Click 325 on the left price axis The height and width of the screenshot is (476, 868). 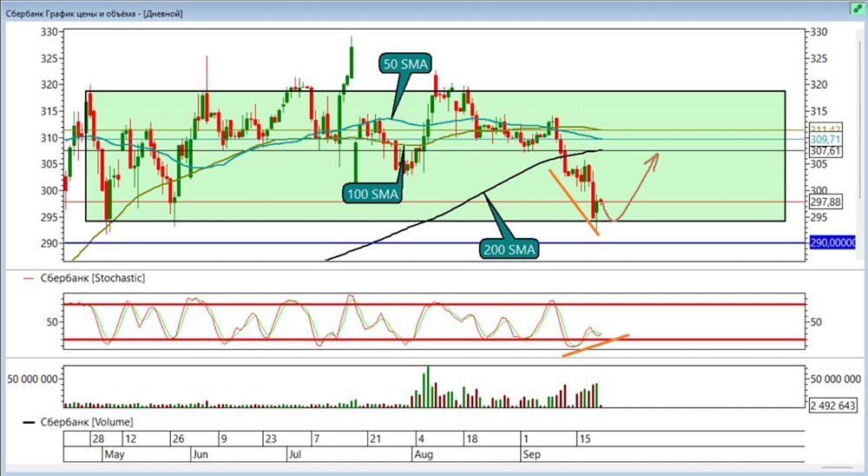tap(49, 59)
